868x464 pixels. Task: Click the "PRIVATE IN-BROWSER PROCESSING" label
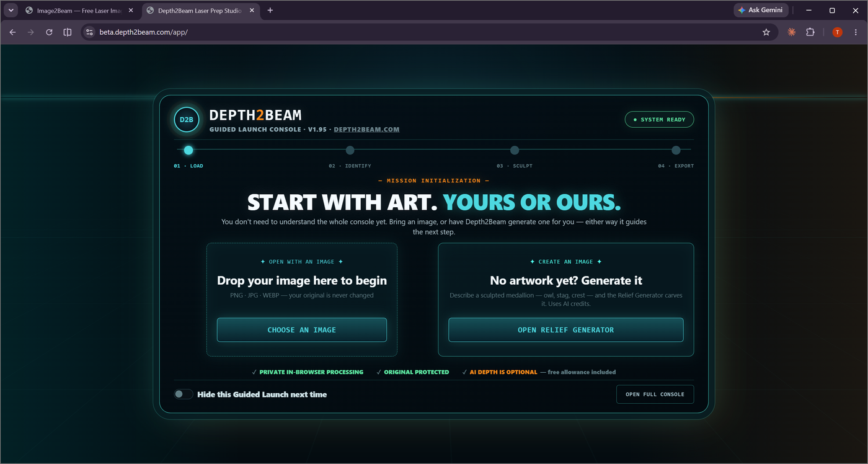[311, 372]
